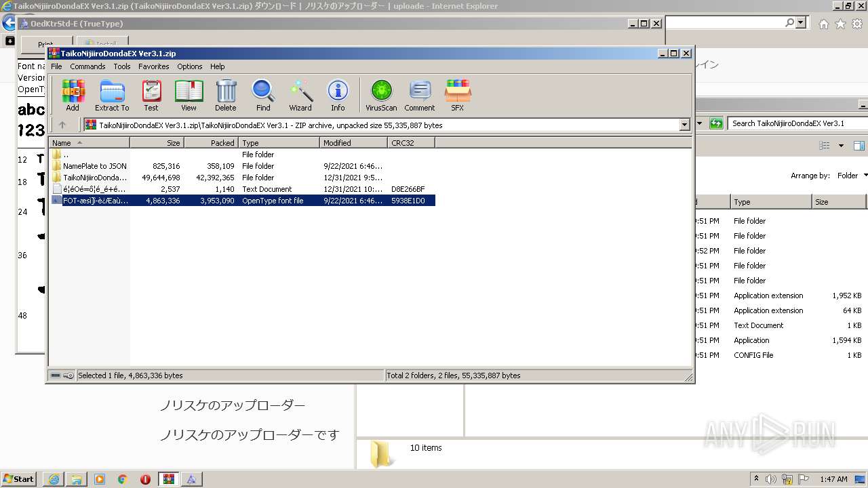Viewport: 868px width, 488px height.
Task: Sort by the CRC32 column header
Action: coord(411,143)
